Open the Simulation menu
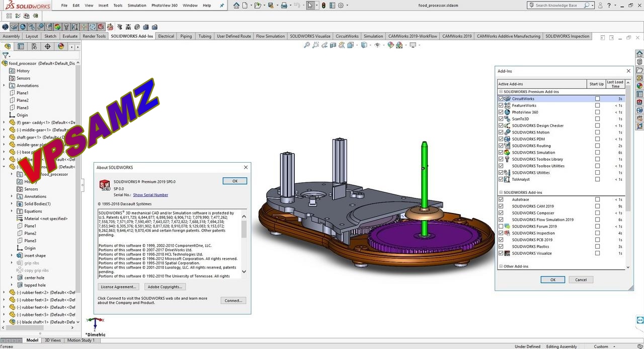The width and height of the screenshot is (644, 349). click(137, 6)
